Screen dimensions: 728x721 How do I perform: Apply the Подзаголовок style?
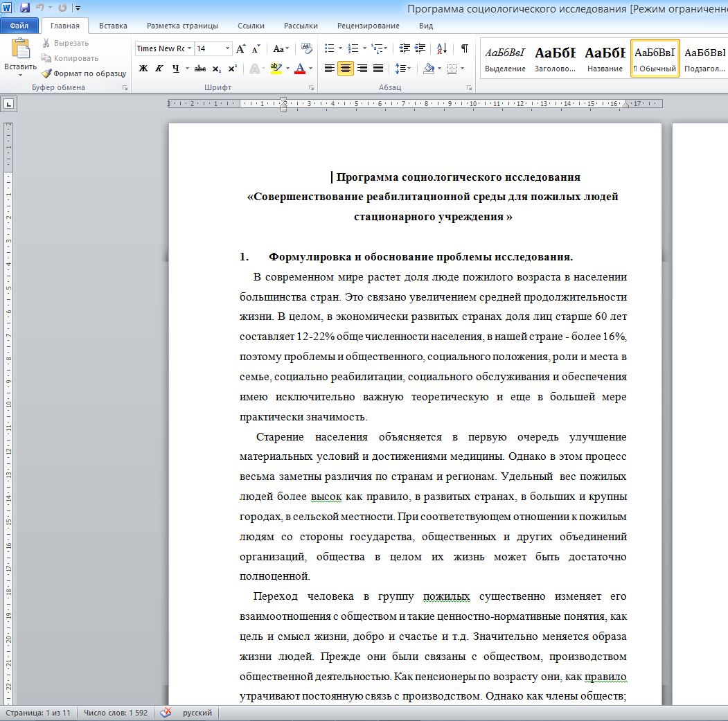coord(704,58)
